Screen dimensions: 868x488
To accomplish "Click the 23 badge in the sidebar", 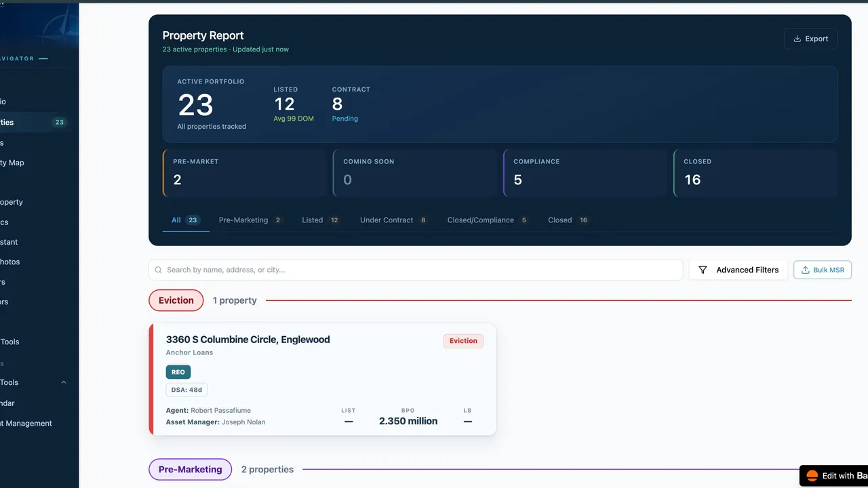I will tap(60, 123).
